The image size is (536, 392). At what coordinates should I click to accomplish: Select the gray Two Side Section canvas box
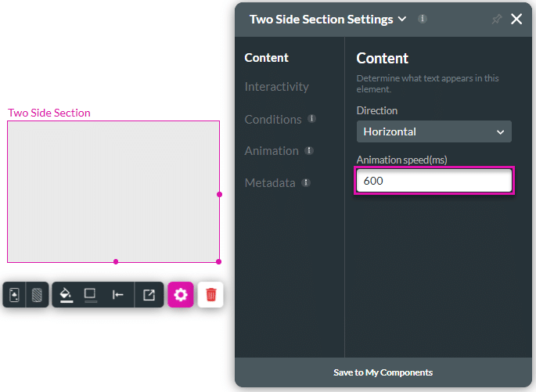point(113,191)
